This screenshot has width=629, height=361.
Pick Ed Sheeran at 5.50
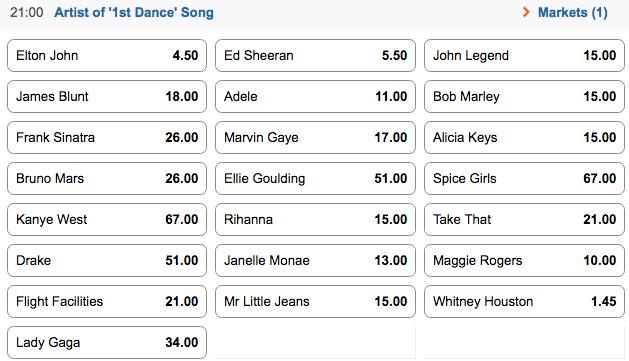click(315, 55)
